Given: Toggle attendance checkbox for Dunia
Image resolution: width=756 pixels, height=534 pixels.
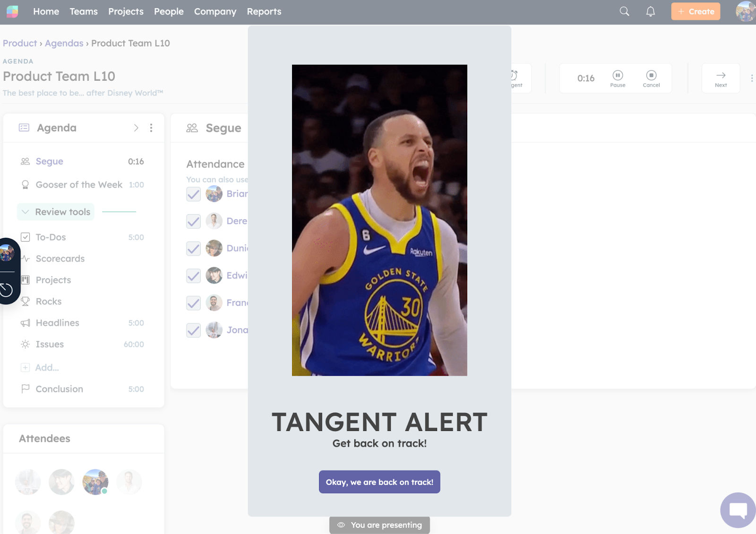Looking at the screenshot, I should pos(193,249).
